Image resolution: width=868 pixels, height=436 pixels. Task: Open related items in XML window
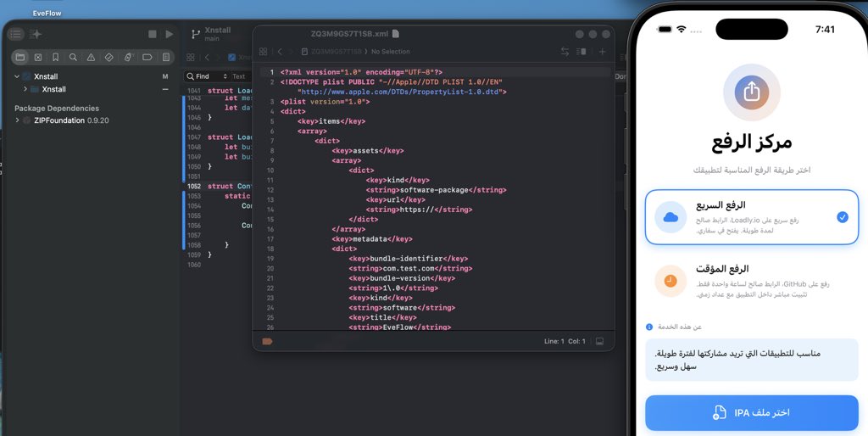pyautogui.click(x=264, y=52)
